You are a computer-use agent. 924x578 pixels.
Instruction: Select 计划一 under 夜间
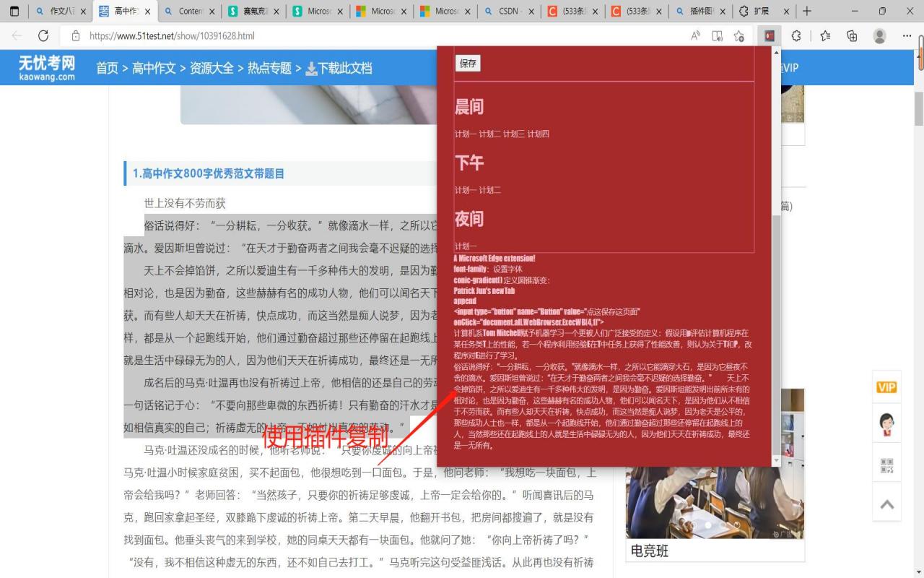point(466,246)
